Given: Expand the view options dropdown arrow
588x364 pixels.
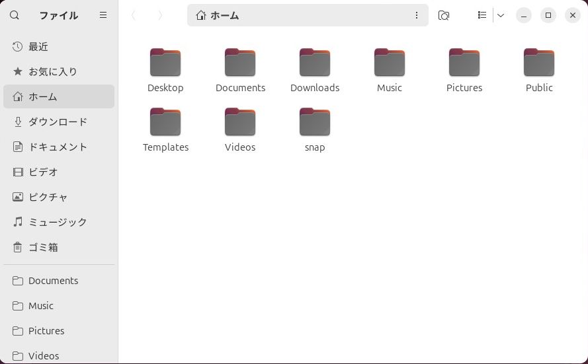Looking at the screenshot, I should [x=501, y=15].
